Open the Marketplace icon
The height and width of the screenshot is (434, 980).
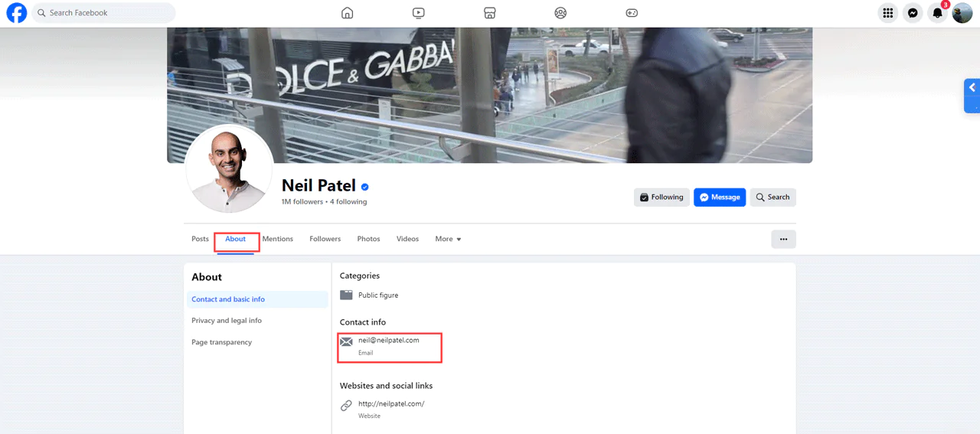490,13
